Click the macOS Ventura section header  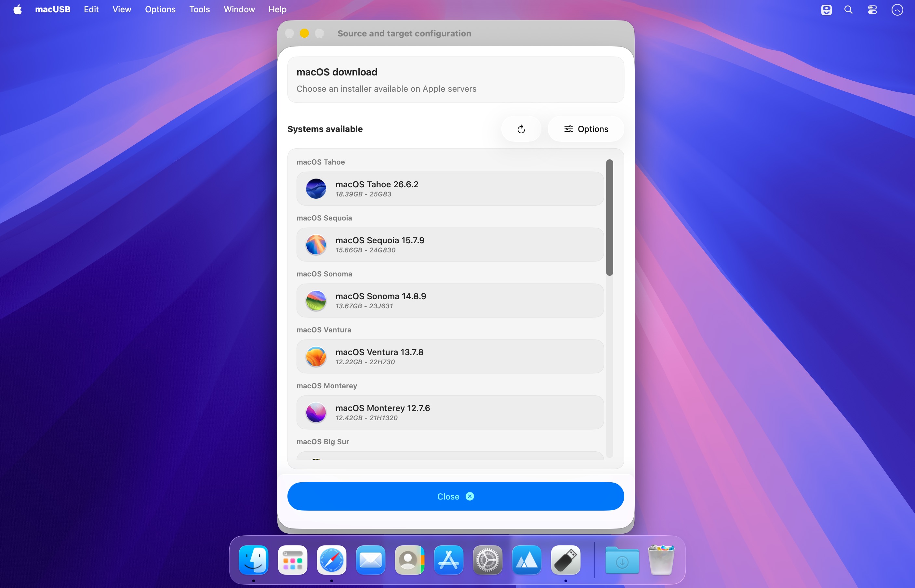[324, 330]
